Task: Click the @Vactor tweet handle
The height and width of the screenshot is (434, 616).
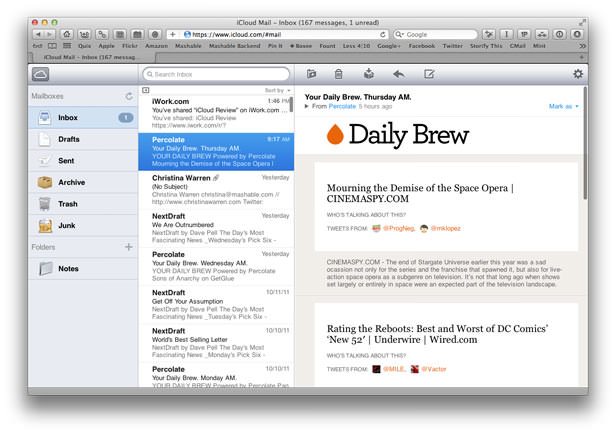Action: coord(434,369)
